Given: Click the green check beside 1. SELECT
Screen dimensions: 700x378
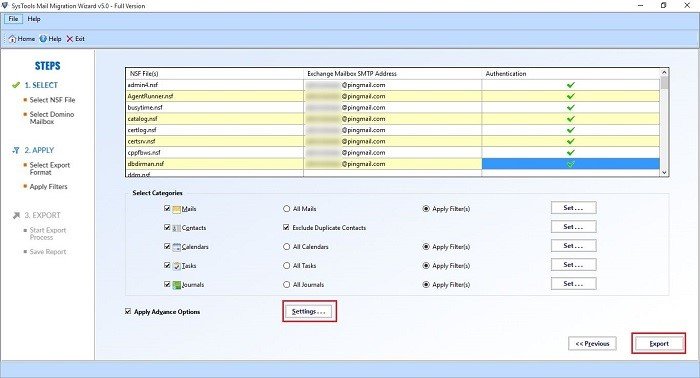Looking at the screenshot, I should pyautogui.click(x=16, y=85).
